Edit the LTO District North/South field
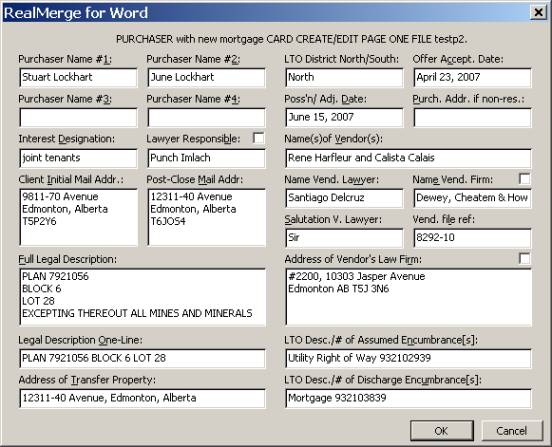This screenshot has width=552, height=447. pos(344,77)
